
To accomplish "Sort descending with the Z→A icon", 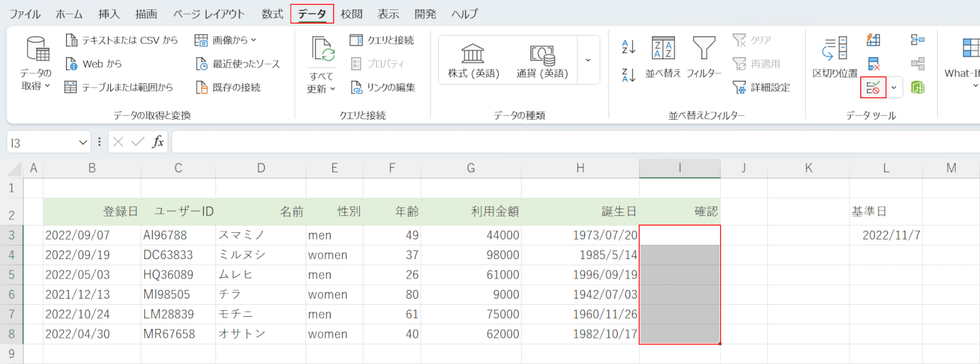I will 628,75.
